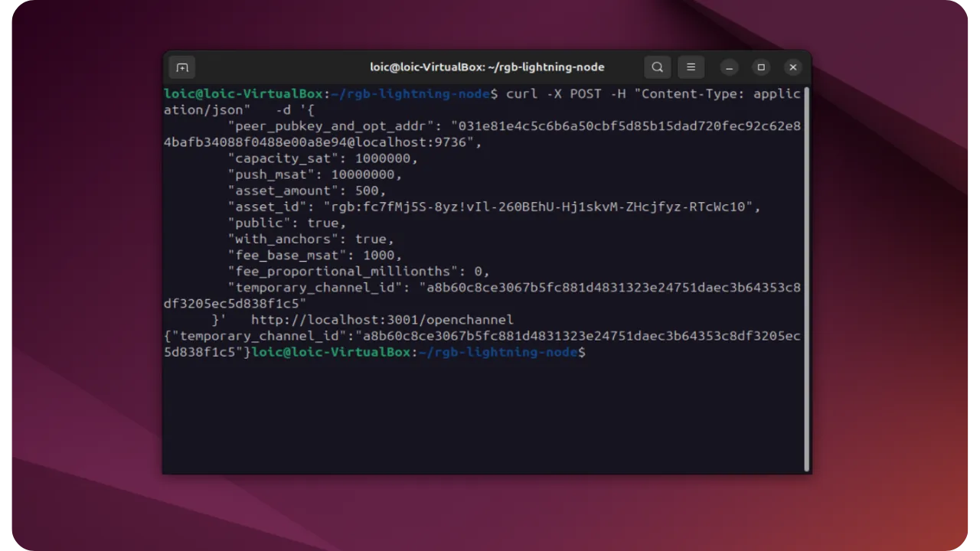The image size is (980, 551).
Task: Click the asset_amount value 500
Action: tap(371, 191)
